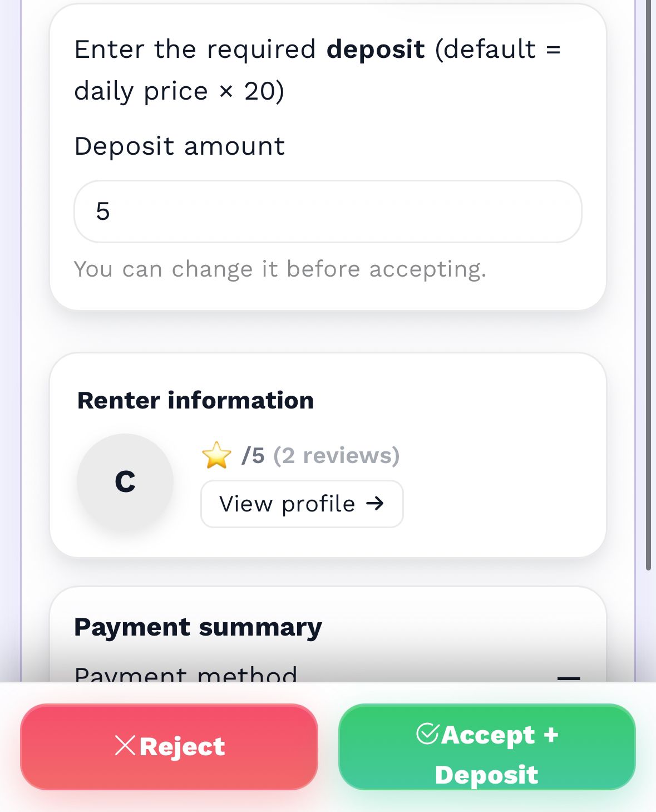Image resolution: width=656 pixels, height=812 pixels.
Task: Click the yellow star rating icon
Action: tap(216, 455)
